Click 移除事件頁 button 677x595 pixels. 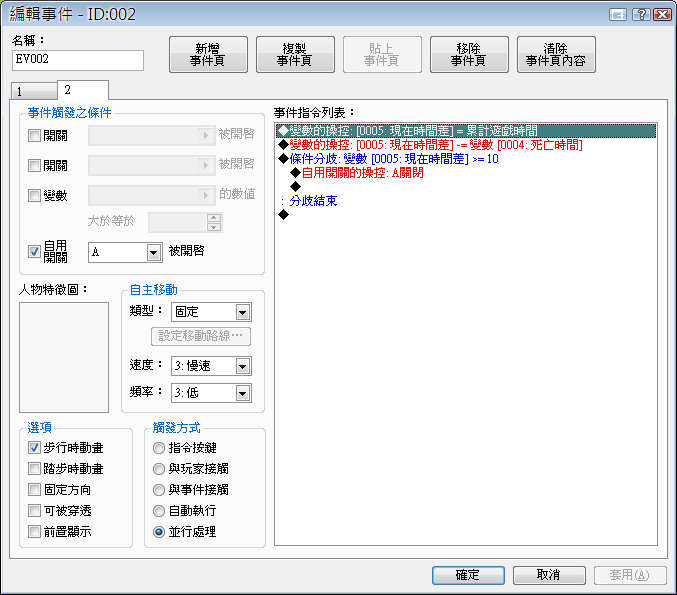click(469, 54)
